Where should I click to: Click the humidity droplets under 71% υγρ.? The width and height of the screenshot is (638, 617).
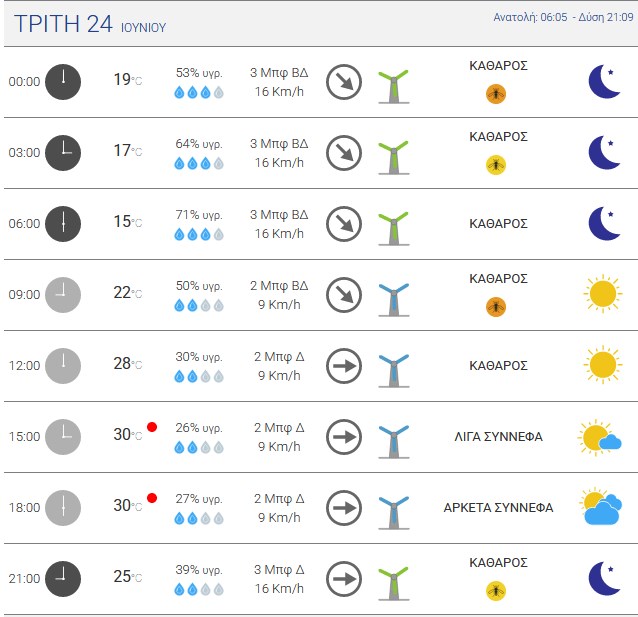click(199, 234)
